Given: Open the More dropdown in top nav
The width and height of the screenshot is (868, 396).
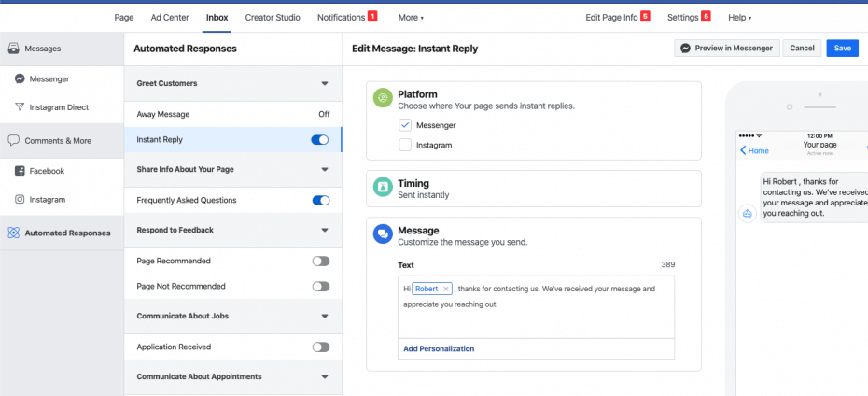Looking at the screenshot, I should [411, 17].
